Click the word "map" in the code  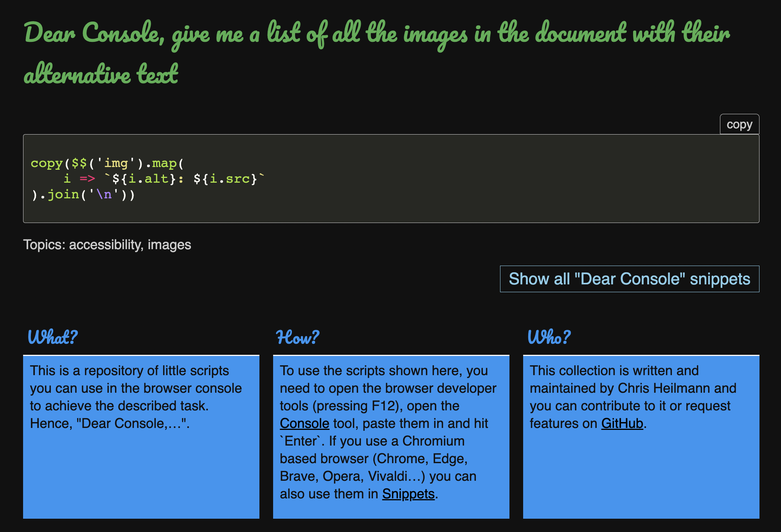(x=164, y=163)
